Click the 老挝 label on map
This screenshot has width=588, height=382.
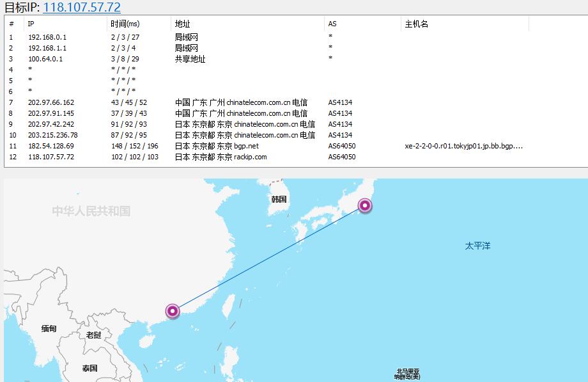tap(94, 335)
